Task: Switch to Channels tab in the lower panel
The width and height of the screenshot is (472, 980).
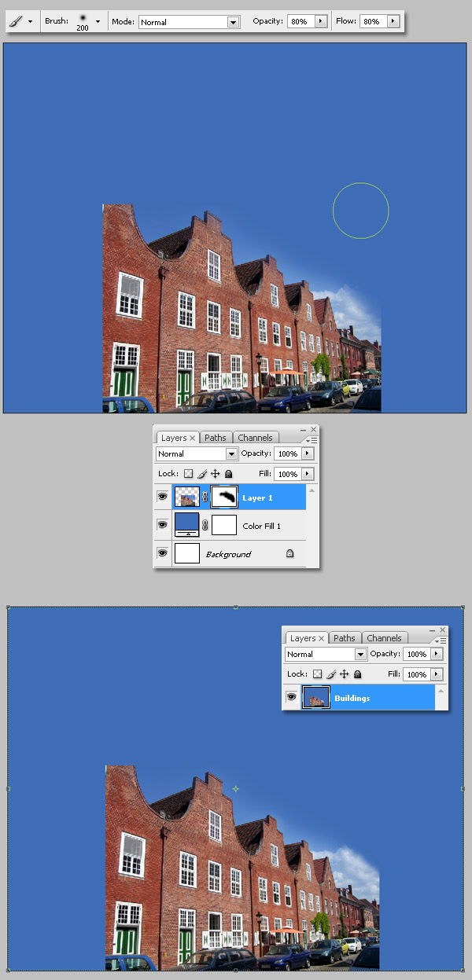Action: click(384, 638)
